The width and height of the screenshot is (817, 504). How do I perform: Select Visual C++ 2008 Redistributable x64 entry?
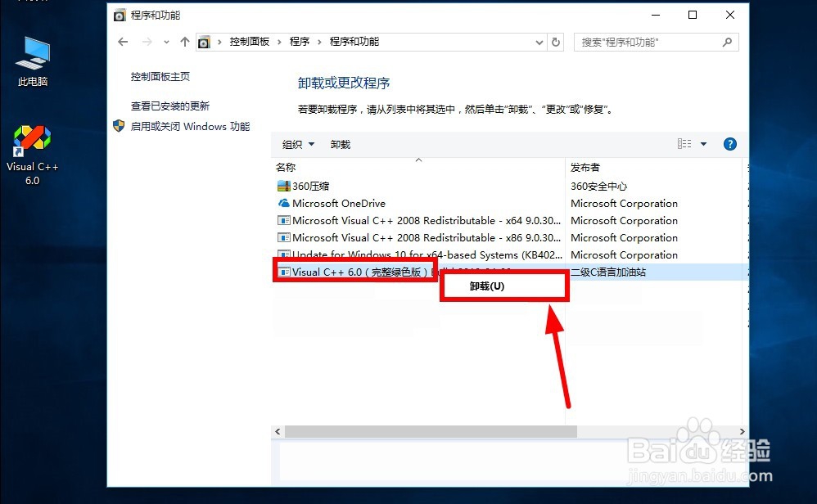point(427,220)
